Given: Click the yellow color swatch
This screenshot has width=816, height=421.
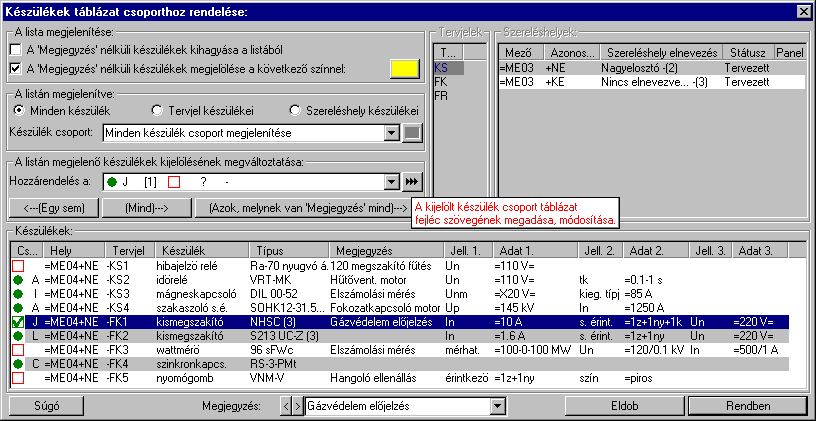Looking at the screenshot, I should (x=403, y=68).
